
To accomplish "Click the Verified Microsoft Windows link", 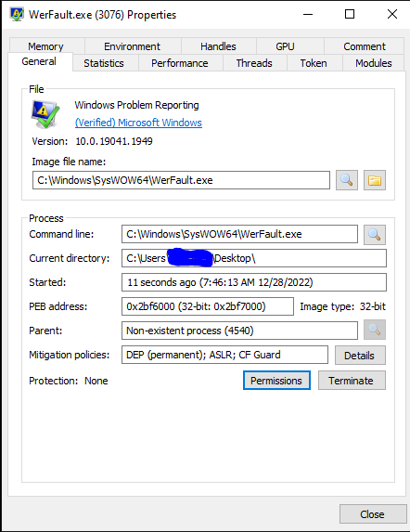I will coord(138,123).
